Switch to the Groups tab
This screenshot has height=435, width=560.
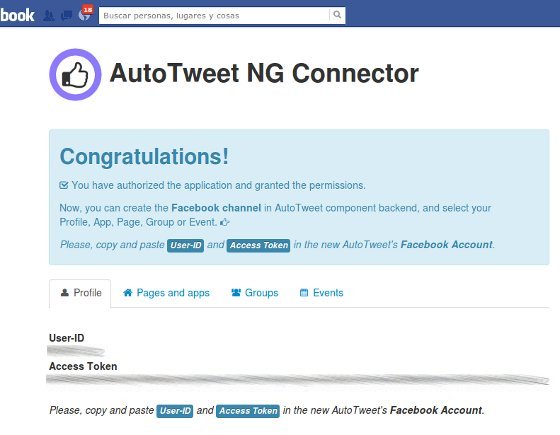(x=255, y=293)
